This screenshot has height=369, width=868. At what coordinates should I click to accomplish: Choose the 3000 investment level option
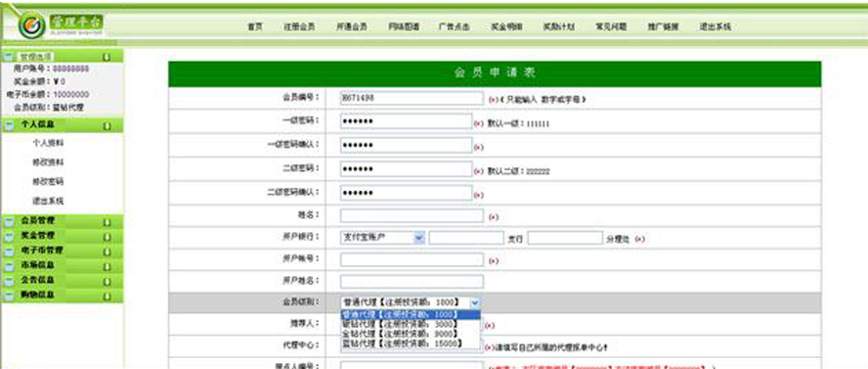pos(410,324)
